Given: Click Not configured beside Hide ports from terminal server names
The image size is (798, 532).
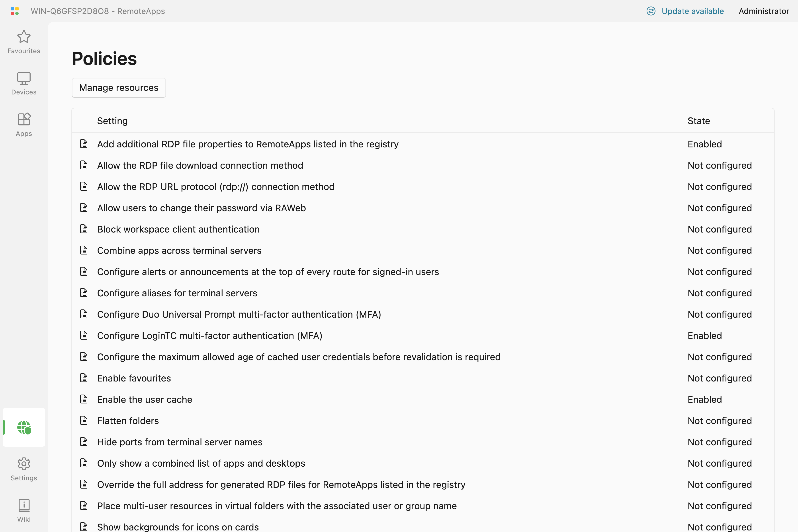Looking at the screenshot, I should [x=720, y=442].
